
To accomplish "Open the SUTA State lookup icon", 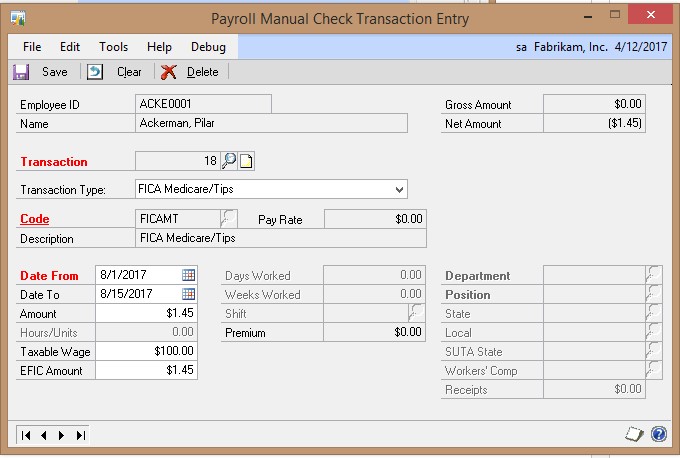I will pos(654,351).
